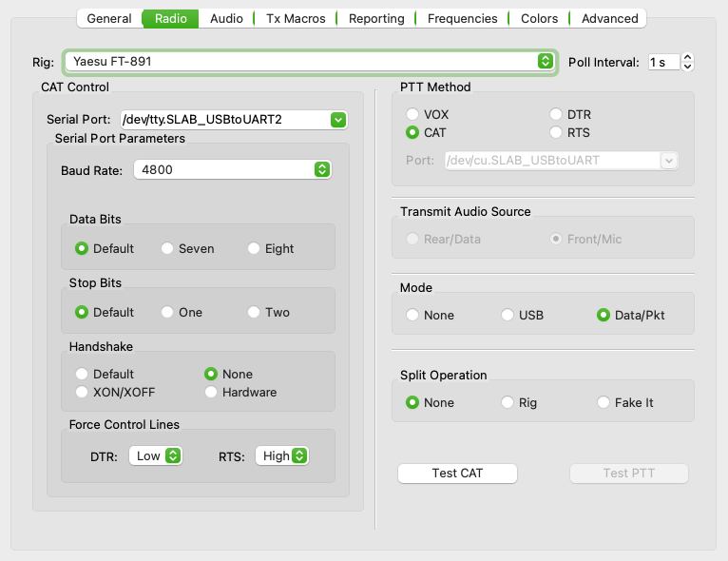
Task: Set Mode to USB
Action: (523, 315)
